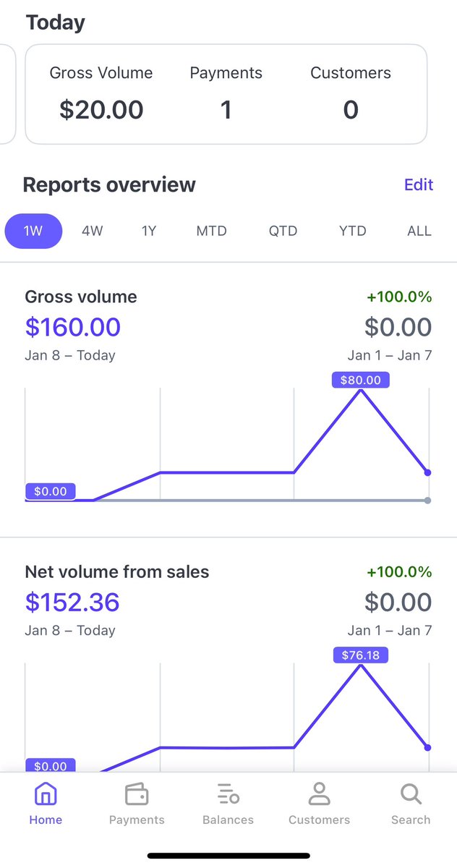Show the ALL time range
Screen dimensions: 457x868
point(419,231)
